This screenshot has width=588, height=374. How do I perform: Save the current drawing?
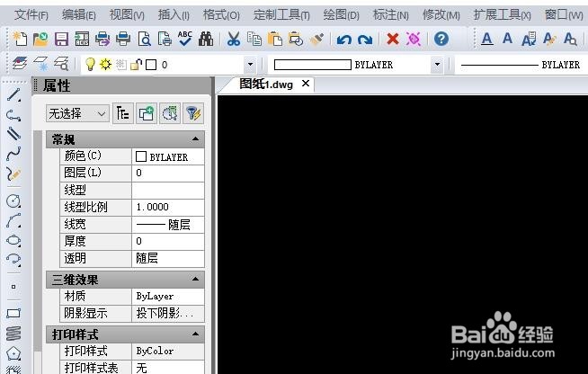(x=61, y=39)
